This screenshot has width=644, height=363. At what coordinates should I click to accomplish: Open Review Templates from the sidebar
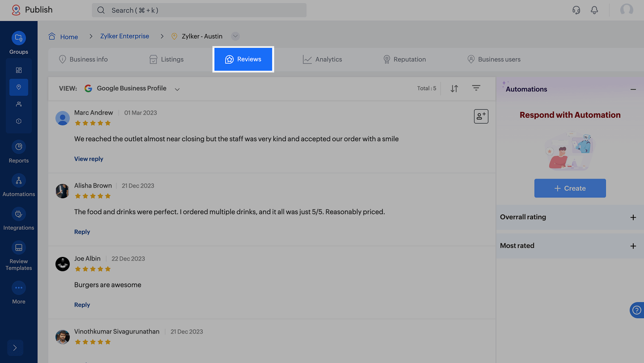click(19, 256)
